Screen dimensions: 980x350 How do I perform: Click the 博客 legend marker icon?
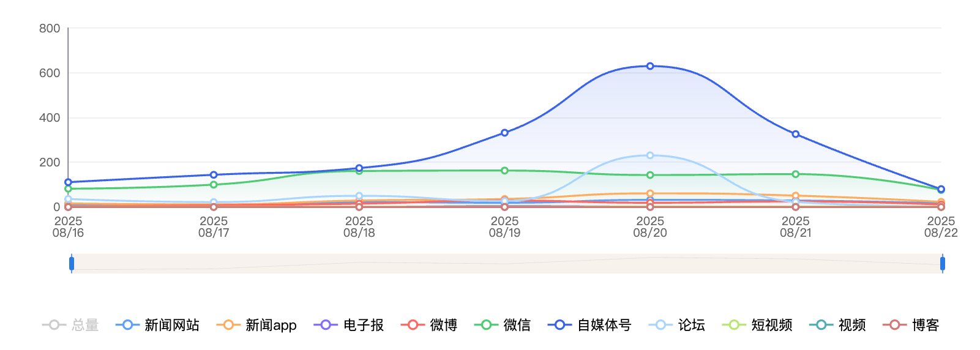click(895, 325)
